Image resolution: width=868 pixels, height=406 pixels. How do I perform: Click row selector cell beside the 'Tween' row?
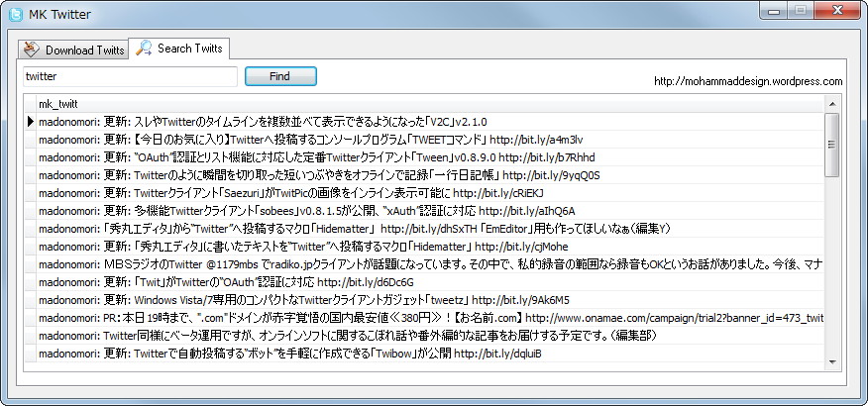[x=31, y=157]
